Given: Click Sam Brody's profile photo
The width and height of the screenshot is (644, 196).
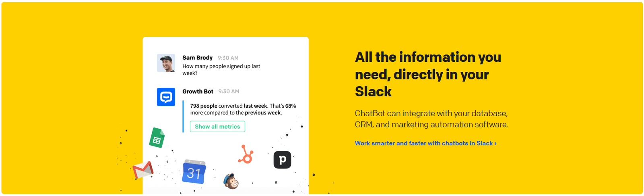Looking at the screenshot, I should [x=166, y=63].
